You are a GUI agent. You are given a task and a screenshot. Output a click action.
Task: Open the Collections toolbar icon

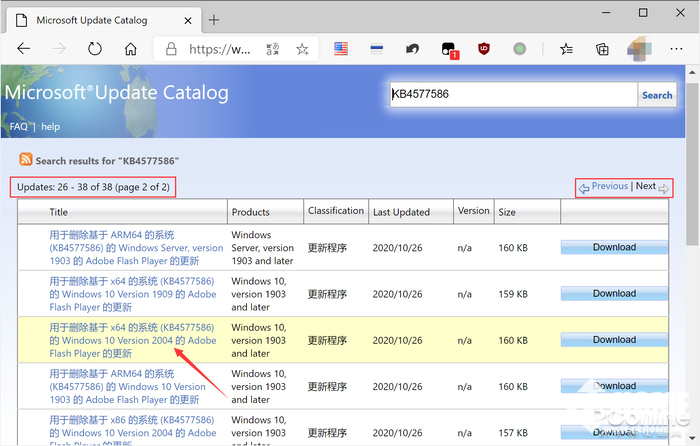[x=602, y=49]
